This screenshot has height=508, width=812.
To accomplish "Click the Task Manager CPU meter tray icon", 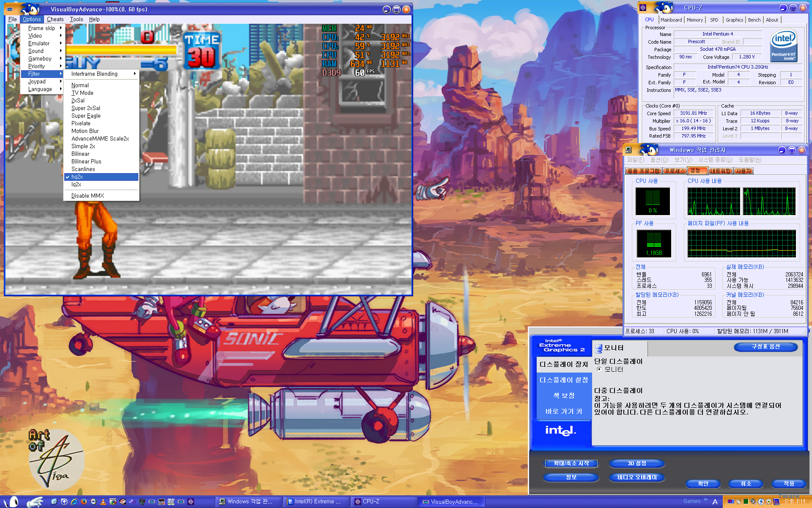I will click(x=746, y=502).
